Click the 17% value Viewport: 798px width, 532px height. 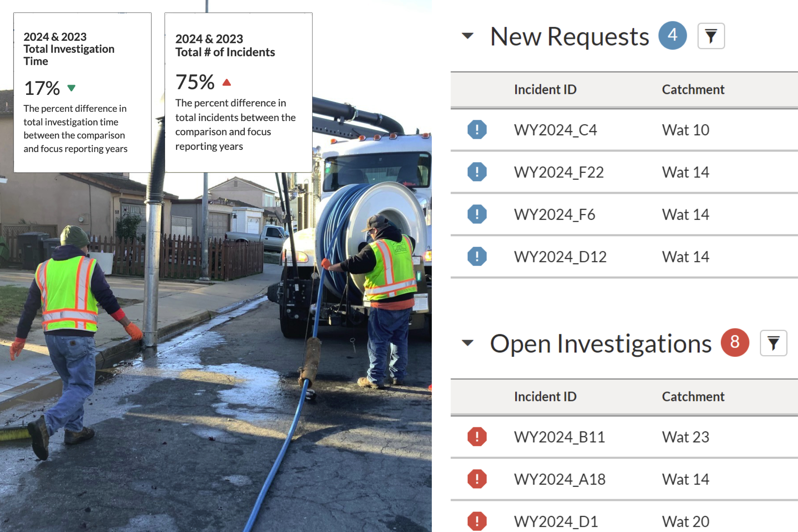coord(42,88)
